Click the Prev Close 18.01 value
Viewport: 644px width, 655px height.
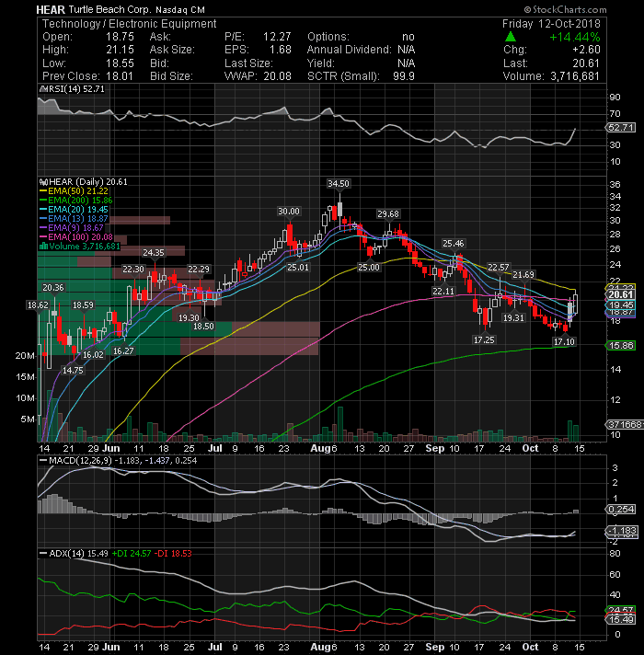click(x=120, y=76)
